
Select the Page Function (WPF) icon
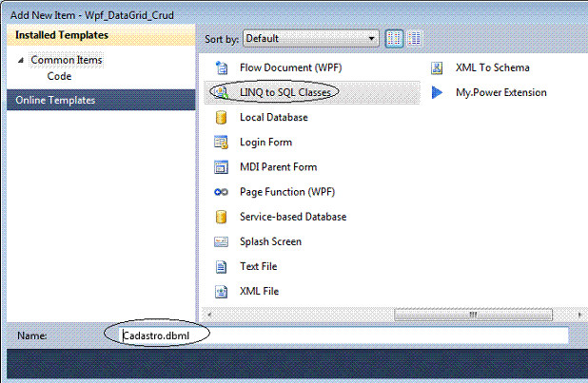[x=222, y=192]
